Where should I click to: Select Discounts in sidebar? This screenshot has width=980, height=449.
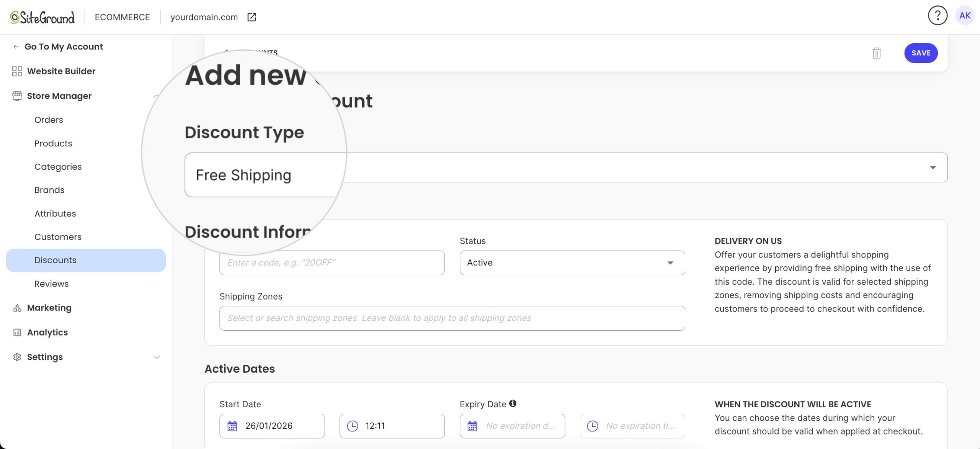[86, 260]
